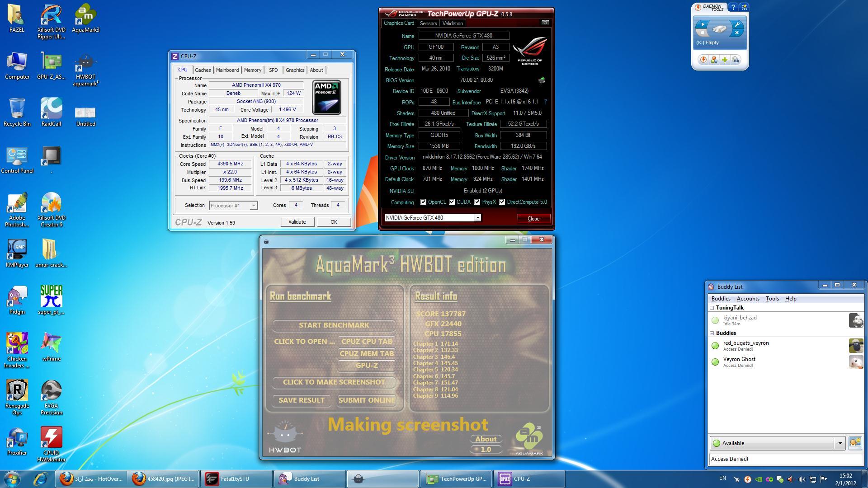Click NVIDIA tray icon in taskbar
The width and height of the screenshot is (868, 488).
pyautogui.click(x=759, y=479)
